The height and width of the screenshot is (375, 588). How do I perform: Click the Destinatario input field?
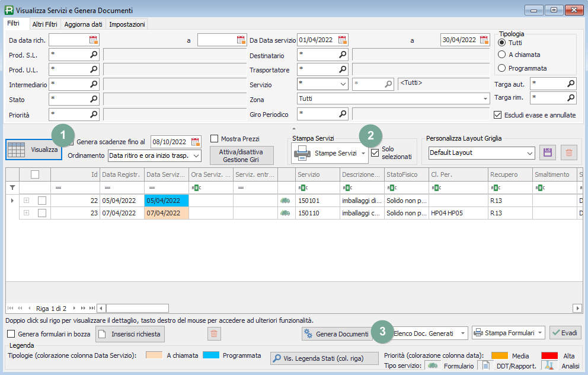318,55
